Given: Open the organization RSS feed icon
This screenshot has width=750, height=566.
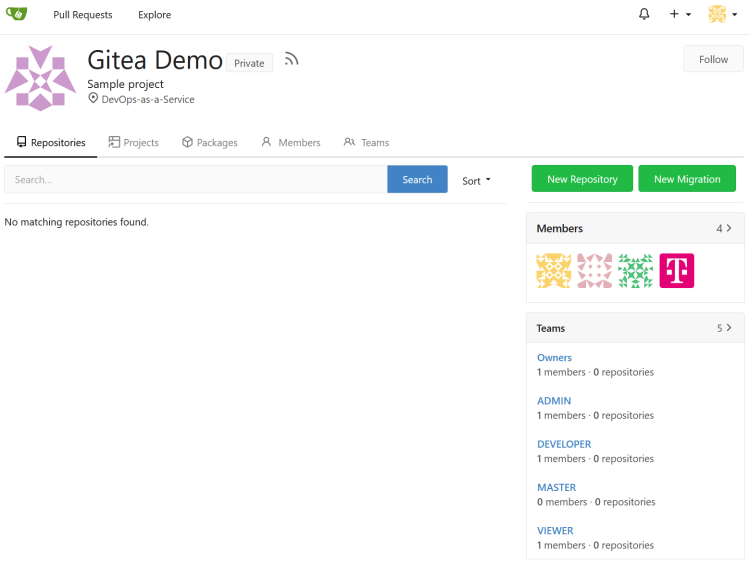Looking at the screenshot, I should coord(291,59).
